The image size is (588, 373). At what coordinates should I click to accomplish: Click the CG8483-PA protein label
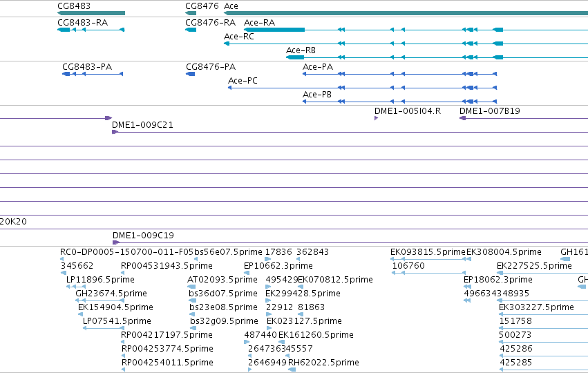[87, 67]
